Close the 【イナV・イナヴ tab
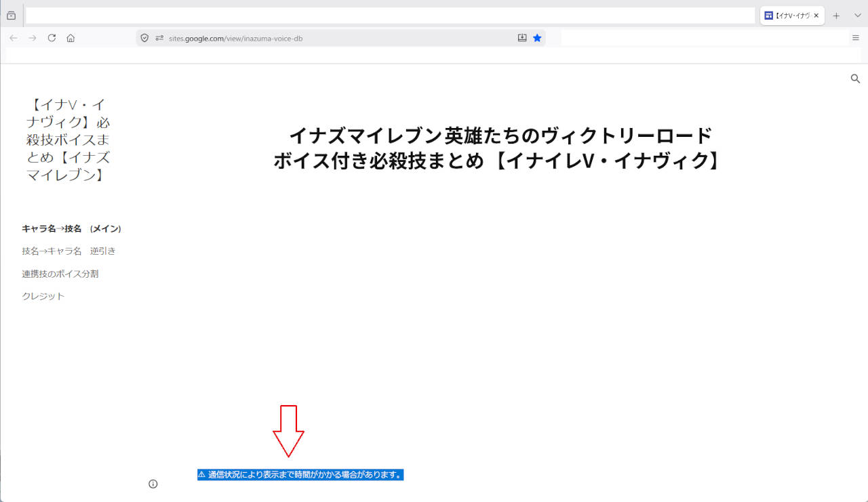 pyautogui.click(x=816, y=16)
